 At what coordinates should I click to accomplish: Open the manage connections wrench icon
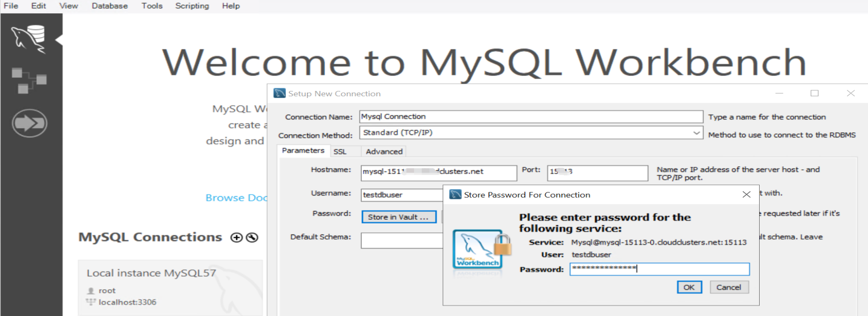252,238
